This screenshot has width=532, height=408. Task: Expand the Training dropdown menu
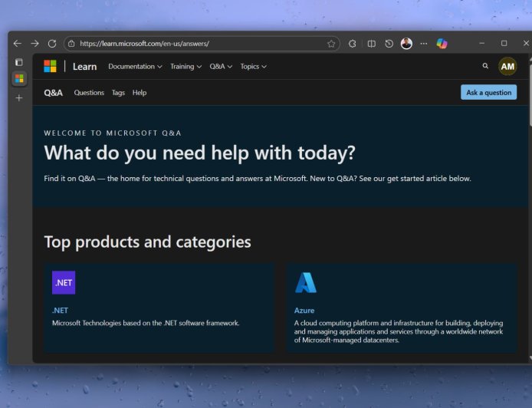pyautogui.click(x=186, y=67)
